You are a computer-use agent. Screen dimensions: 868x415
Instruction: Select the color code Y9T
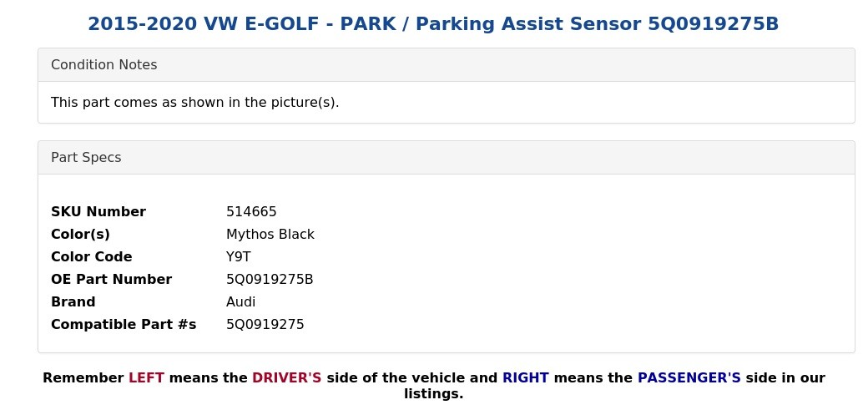(x=239, y=257)
